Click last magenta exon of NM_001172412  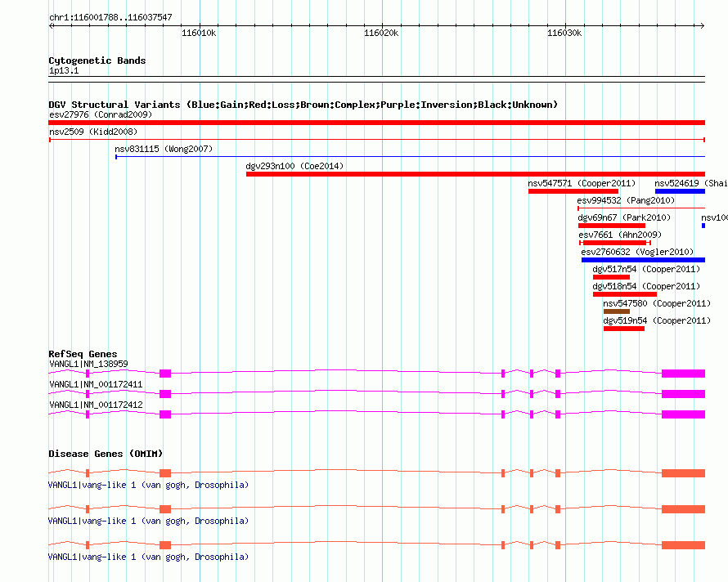coord(684,414)
